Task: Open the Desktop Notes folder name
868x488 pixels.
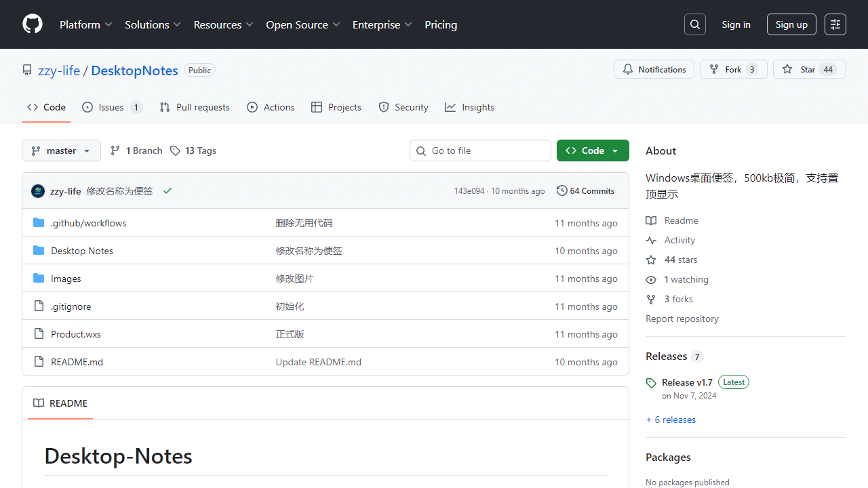Action: [x=82, y=251]
